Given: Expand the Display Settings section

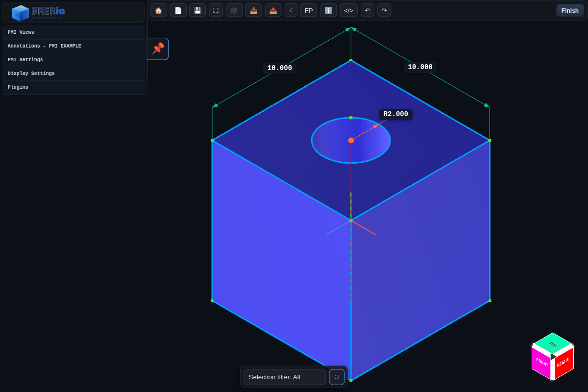Looking at the screenshot, I should pyautogui.click(x=73, y=73).
